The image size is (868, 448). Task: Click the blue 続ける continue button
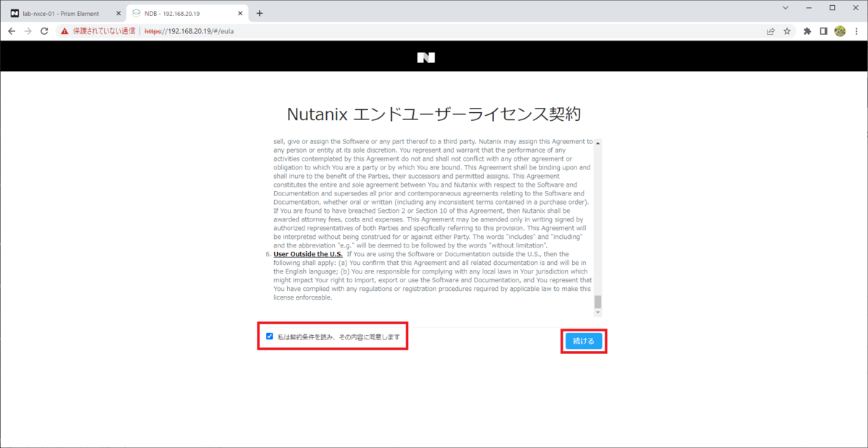click(583, 341)
